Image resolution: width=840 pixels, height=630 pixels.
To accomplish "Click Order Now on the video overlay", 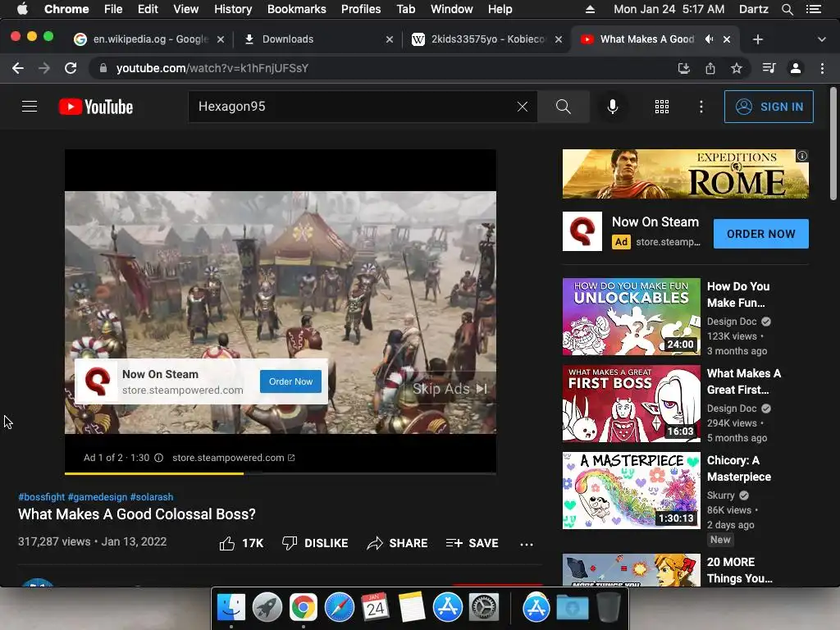I will point(290,381).
